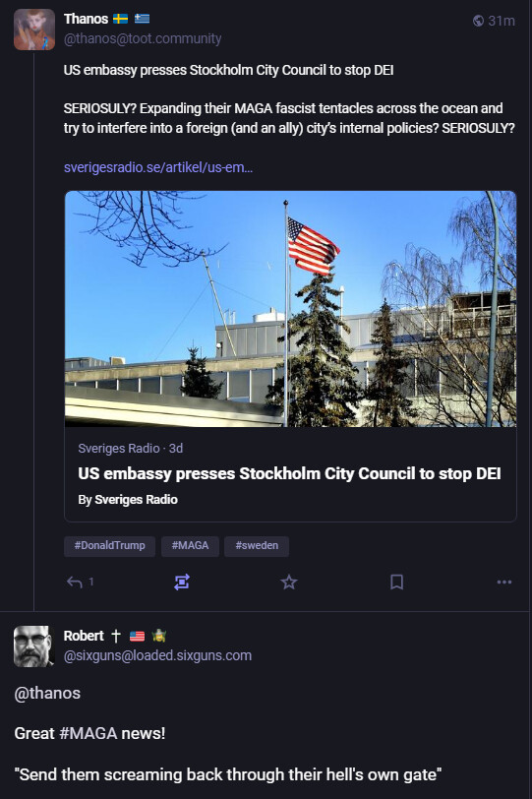Click the @thanos mention in Robert's reply
Viewport: 532px width, 799px height.
[x=47, y=693]
